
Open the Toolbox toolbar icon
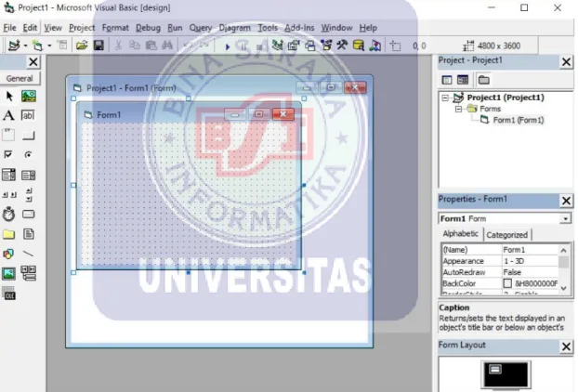342,46
